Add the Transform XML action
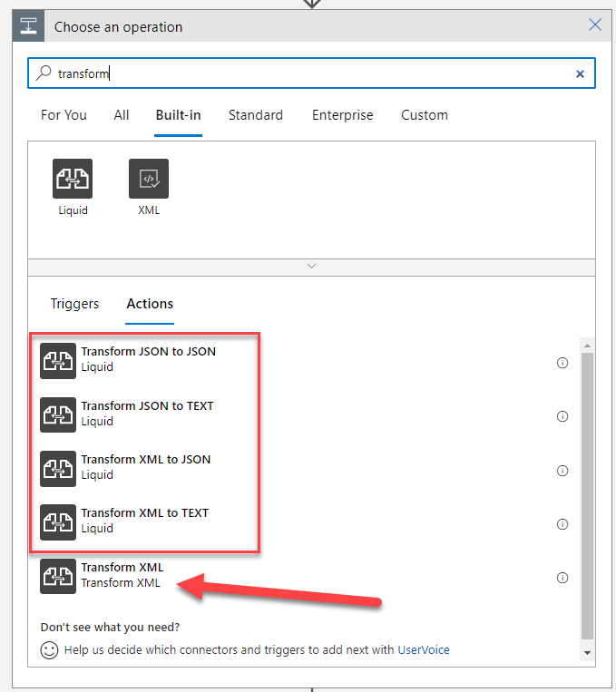The image size is (616, 692). click(x=122, y=568)
